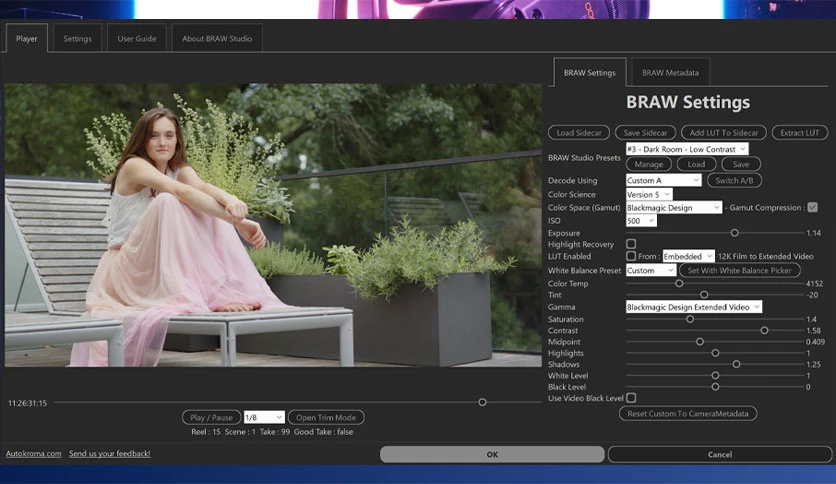
Task: Click the Load Sidecar button
Action: coord(579,133)
